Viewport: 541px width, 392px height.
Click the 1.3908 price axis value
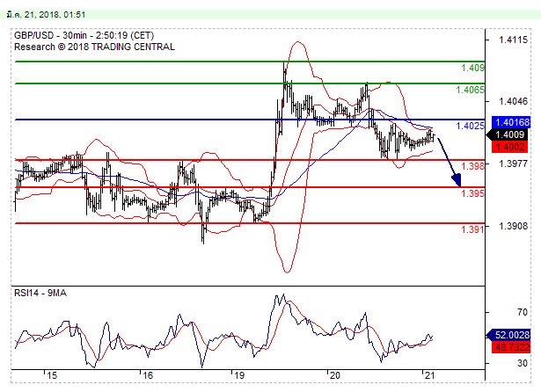[x=513, y=226]
